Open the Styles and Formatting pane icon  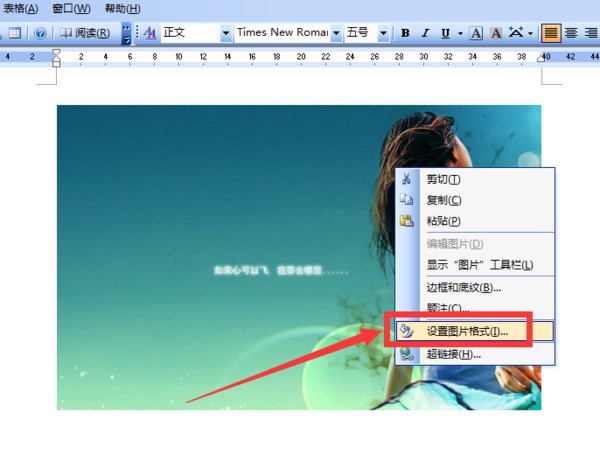point(150,33)
